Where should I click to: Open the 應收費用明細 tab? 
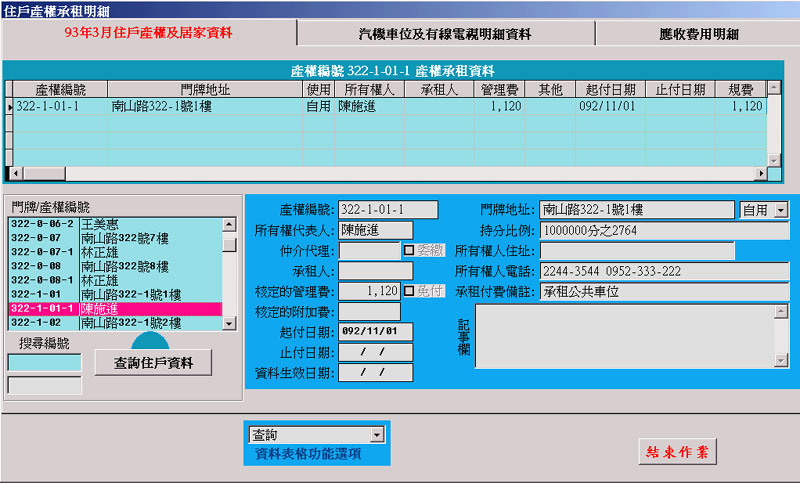click(698, 34)
